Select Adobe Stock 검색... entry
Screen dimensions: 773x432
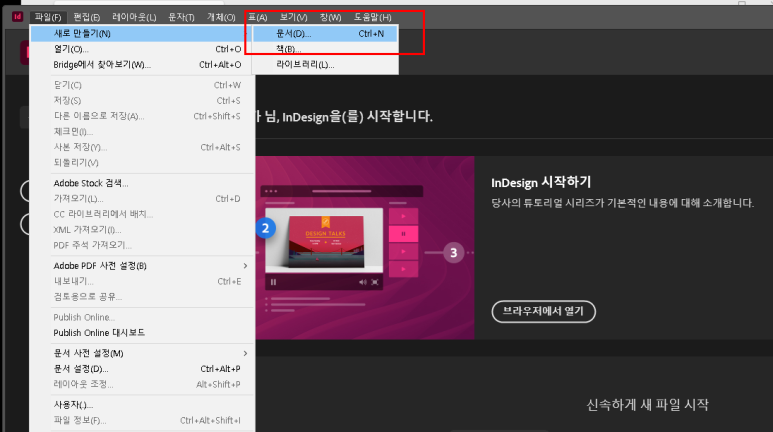click(142, 183)
